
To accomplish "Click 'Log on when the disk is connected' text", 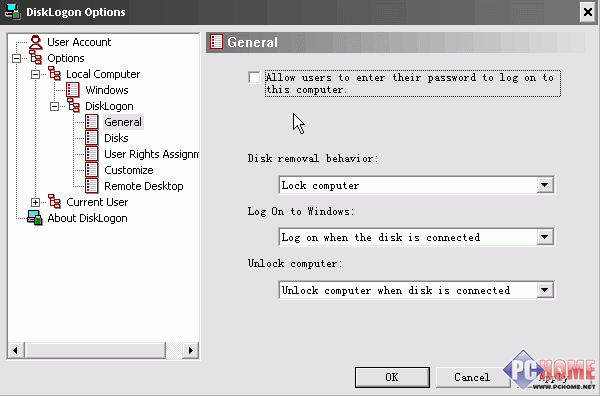I will [381, 238].
